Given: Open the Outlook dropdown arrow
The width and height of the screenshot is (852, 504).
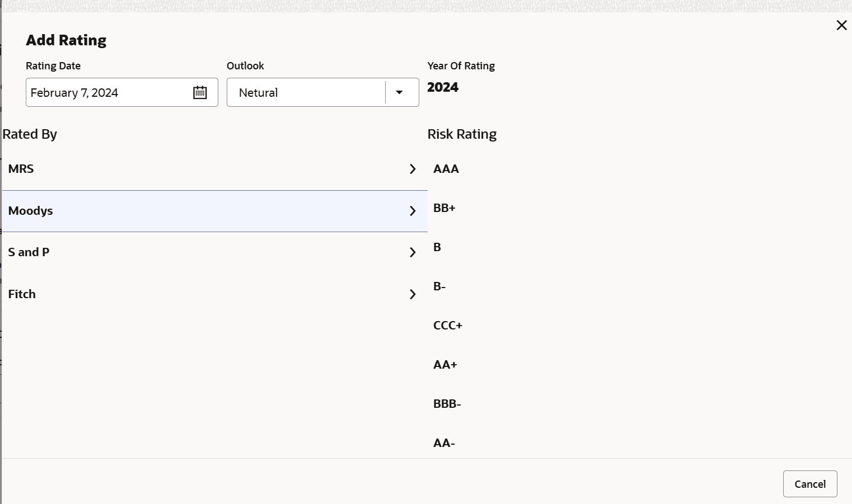Looking at the screenshot, I should coord(399,93).
